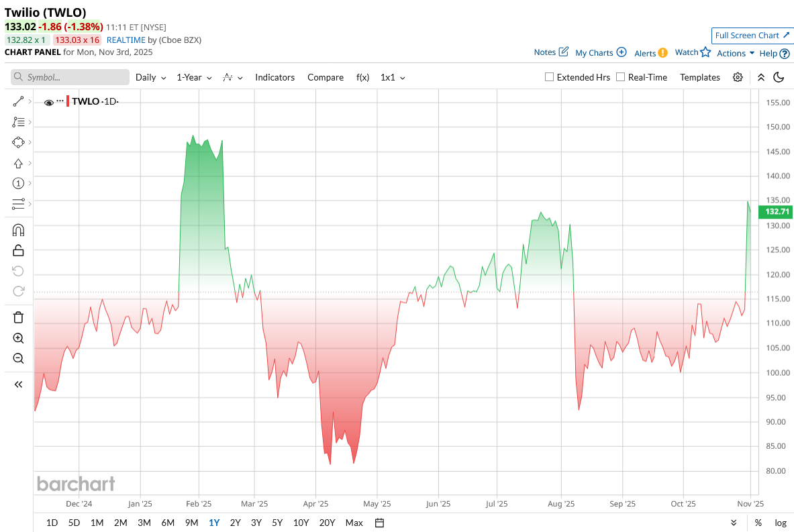Click the red TWLO color swatch
Viewport: 794px width, 532px height.
click(68, 101)
